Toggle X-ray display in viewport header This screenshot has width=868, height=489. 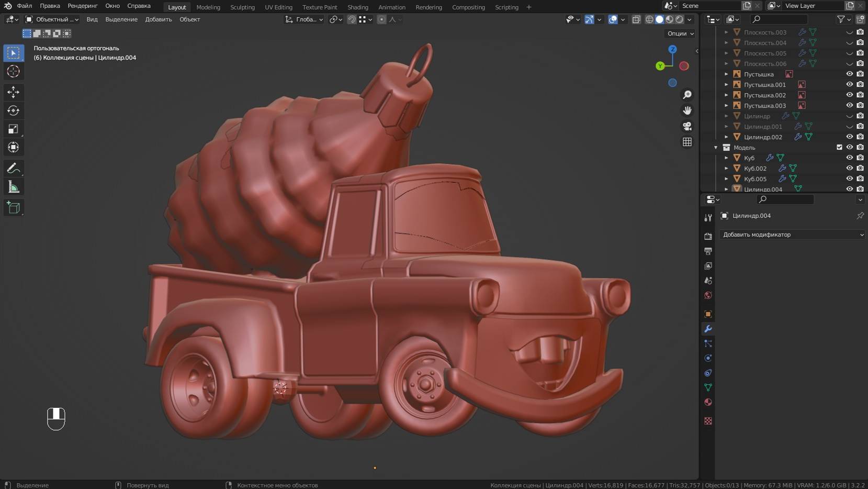[636, 19]
